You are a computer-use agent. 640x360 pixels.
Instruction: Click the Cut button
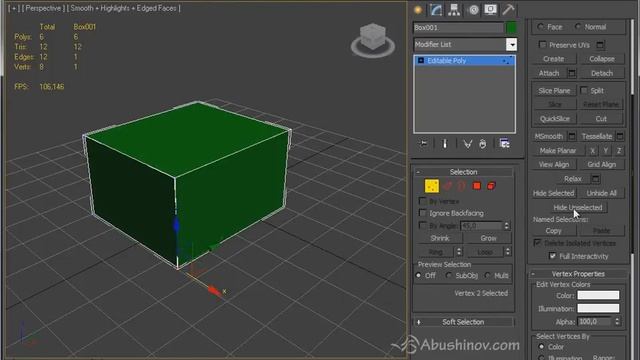(601, 119)
